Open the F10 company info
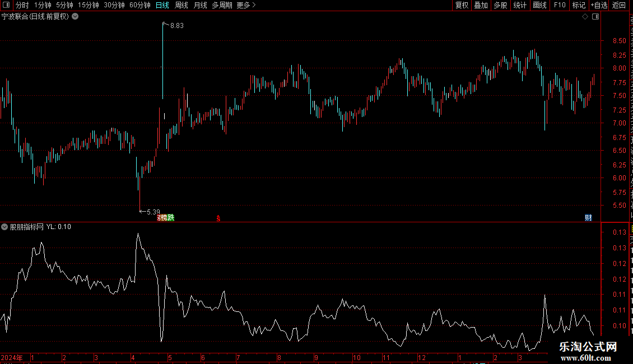The height and width of the screenshot is (364, 633). [x=560, y=5]
